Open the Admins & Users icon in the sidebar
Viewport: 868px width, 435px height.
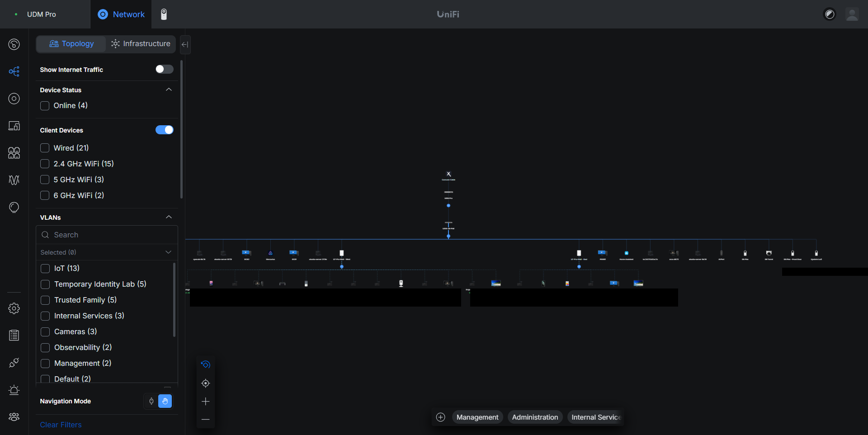pyautogui.click(x=14, y=417)
